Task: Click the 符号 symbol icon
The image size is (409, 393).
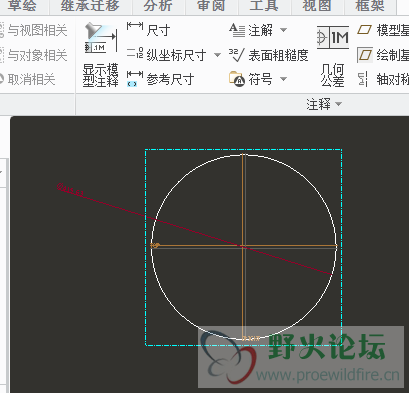Action: point(237,79)
